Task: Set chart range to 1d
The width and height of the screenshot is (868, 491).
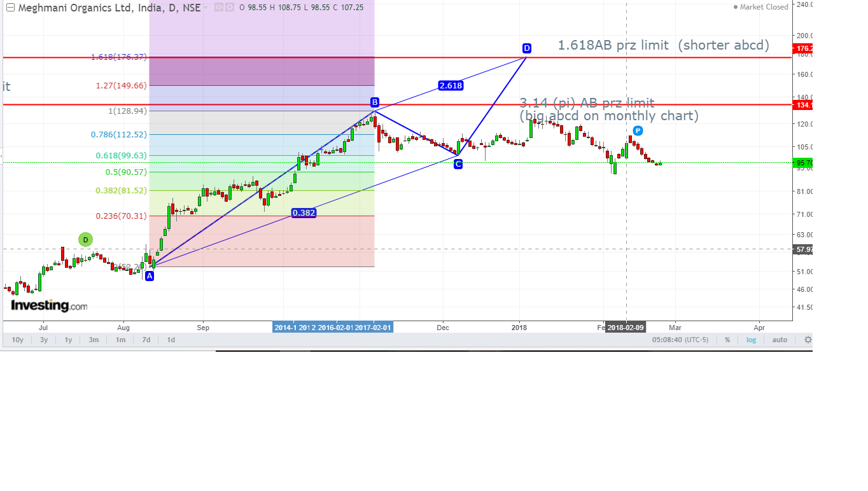Action: tap(171, 340)
